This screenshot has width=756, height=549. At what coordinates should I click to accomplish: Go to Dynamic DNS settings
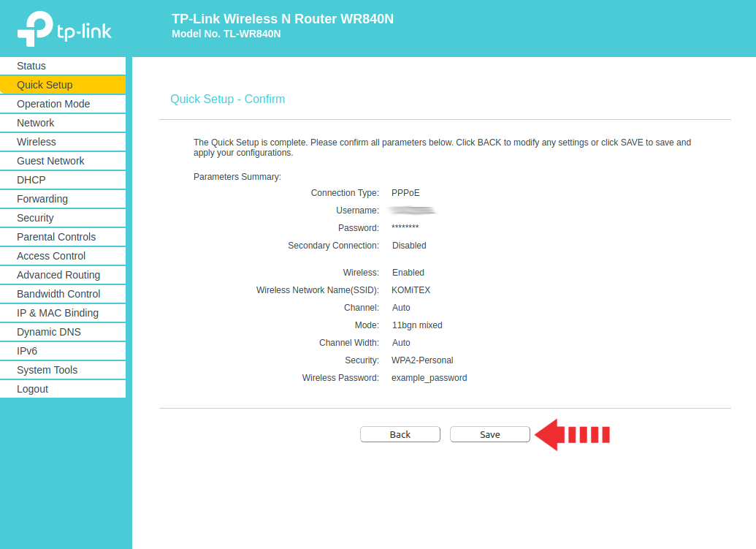point(63,332)
